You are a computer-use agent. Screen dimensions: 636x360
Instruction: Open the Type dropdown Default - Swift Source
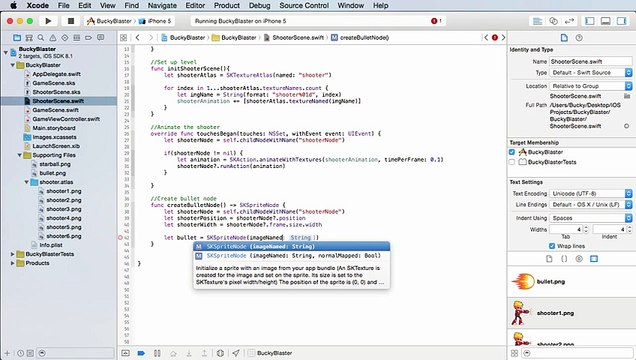click(x=591, y=73)
